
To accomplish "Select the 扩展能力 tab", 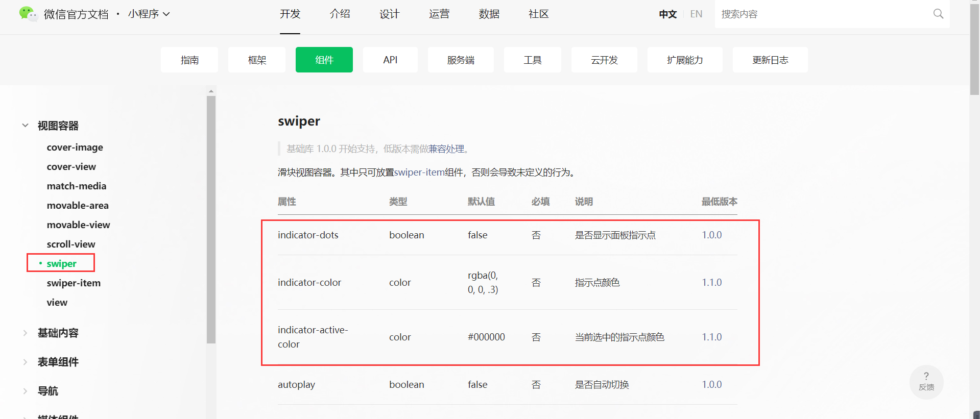I will coord(685,60).
